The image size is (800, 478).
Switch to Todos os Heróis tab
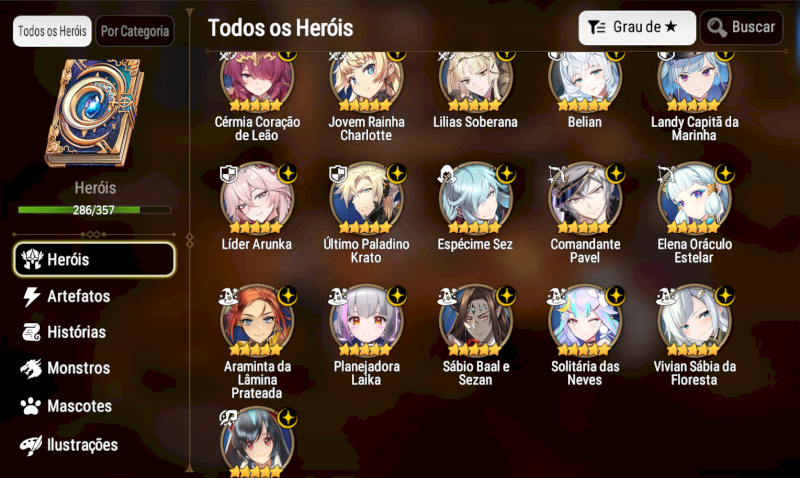pyautogui.click(x=52, y=32)
